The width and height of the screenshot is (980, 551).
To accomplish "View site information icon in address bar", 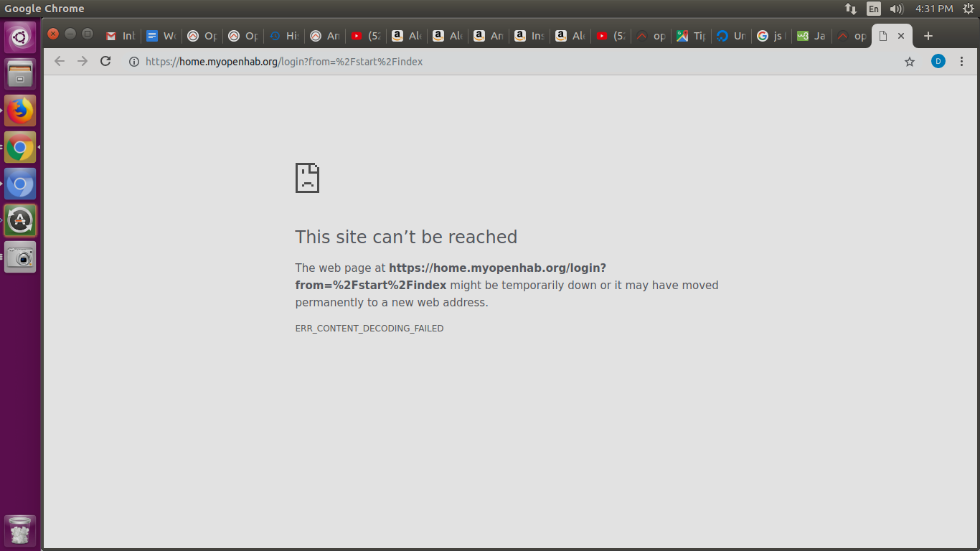I will (x=133, y=62).
